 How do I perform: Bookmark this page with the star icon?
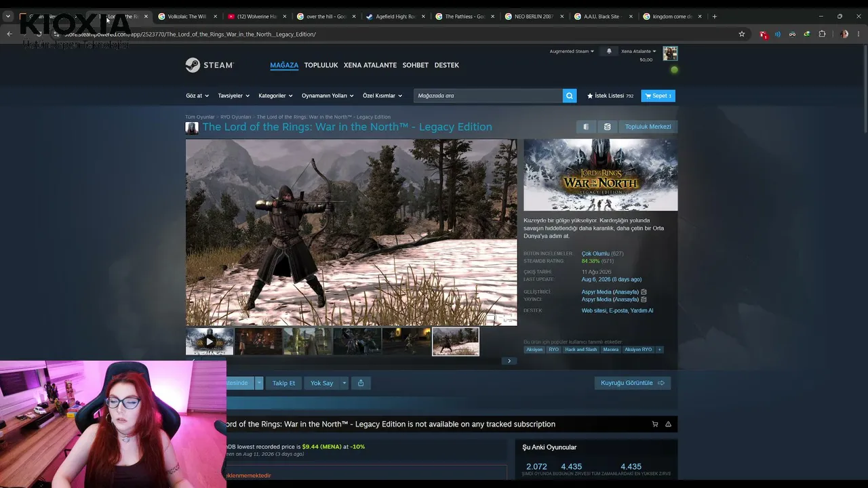tap(742, 34)
